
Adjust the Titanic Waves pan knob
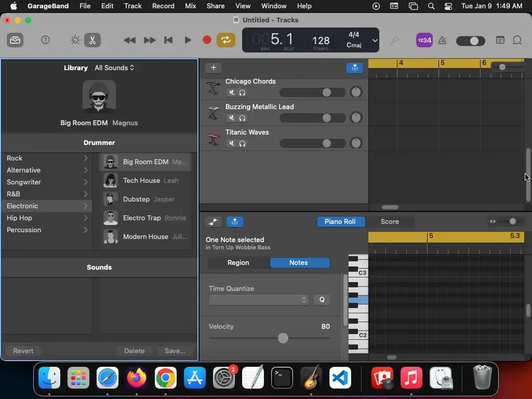tap(356, 143)
